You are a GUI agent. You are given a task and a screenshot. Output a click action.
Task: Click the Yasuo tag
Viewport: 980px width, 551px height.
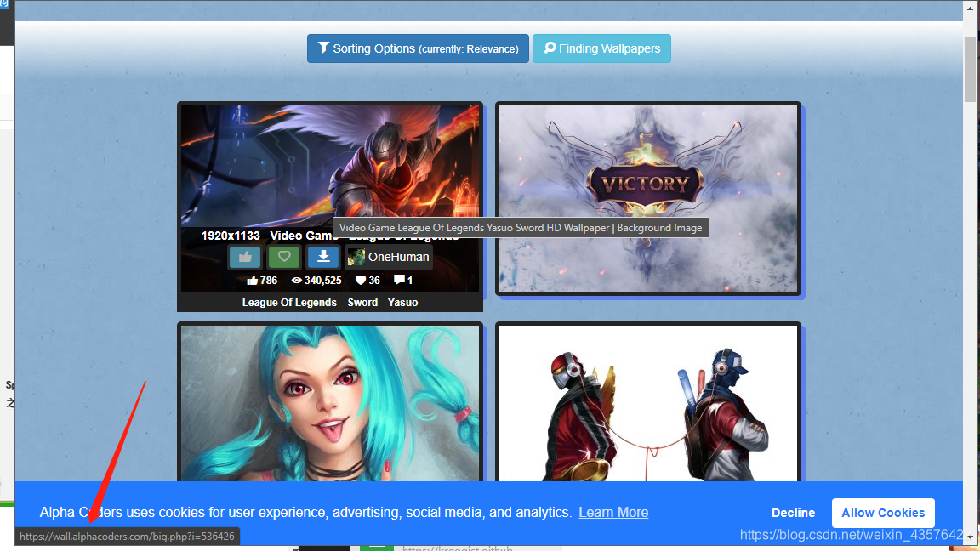pos(402,303)
